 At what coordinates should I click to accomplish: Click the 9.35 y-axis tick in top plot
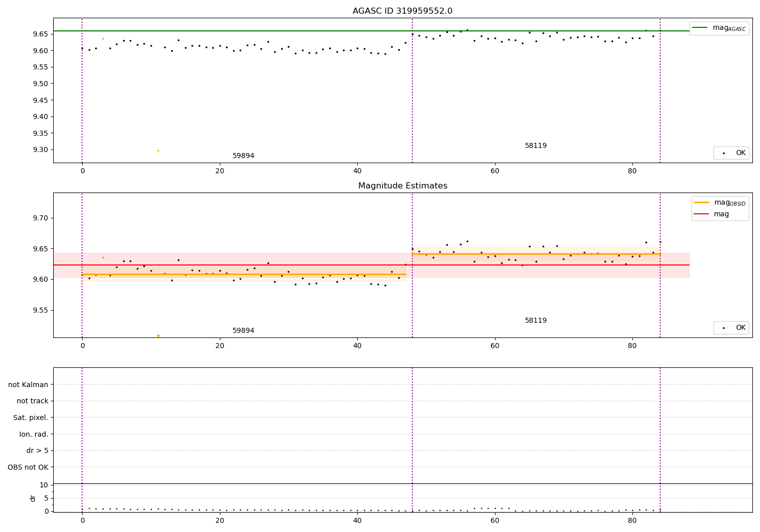point(40,133)
